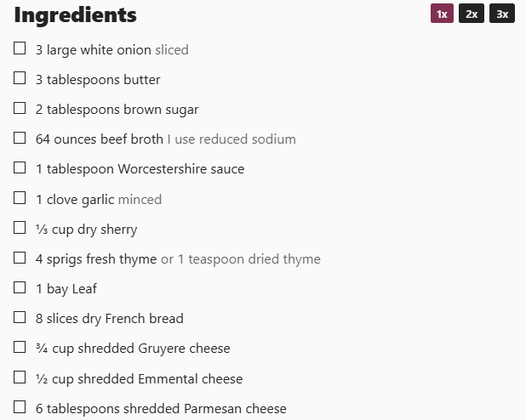This screenshot has width=526, height=420.
Task: Check the large white onion checkbox
Action: coord(20,48)
